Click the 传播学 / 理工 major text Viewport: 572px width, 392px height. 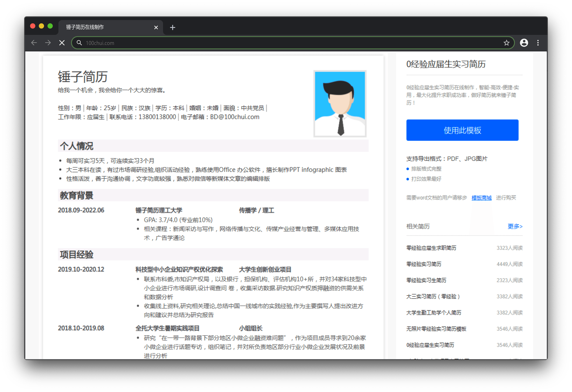[257, 210]
